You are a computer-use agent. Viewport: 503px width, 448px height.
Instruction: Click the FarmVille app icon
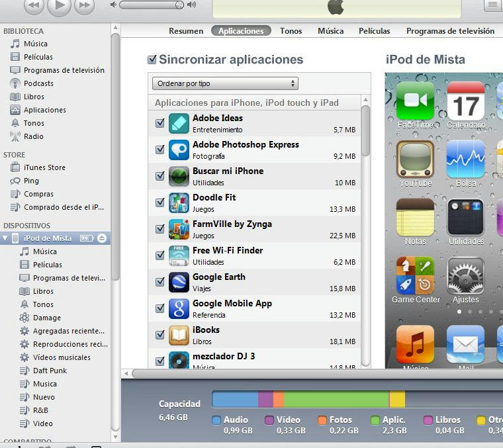[179, 229]
